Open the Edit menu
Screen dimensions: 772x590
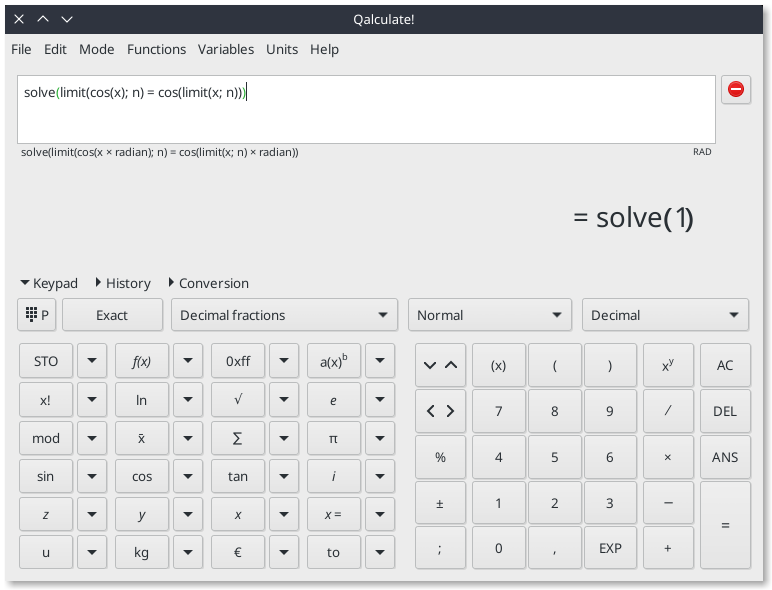[x=55, y=49]
